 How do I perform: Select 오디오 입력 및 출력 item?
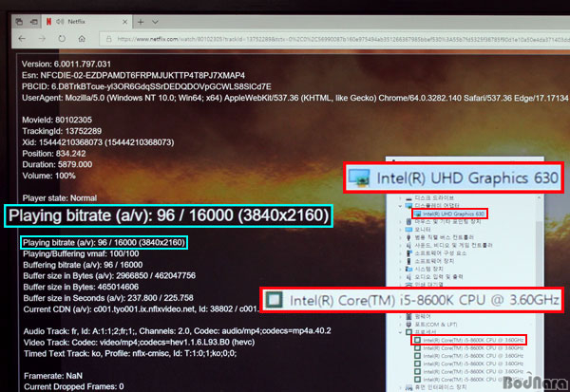pos(439,277)
